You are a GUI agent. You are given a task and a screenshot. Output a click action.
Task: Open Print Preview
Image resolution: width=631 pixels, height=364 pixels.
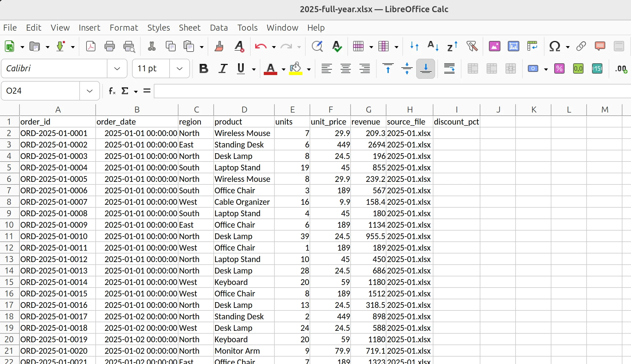coord(129,46)
